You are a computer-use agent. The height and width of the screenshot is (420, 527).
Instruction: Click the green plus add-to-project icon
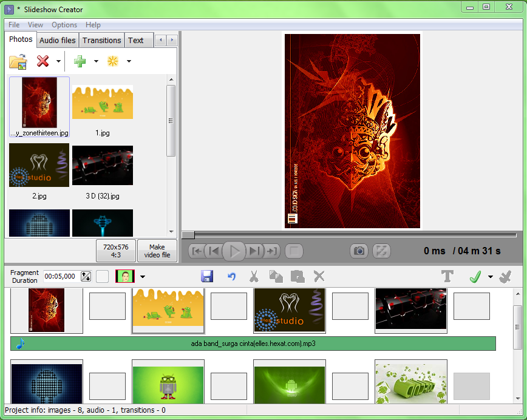[x=80, y=61]
